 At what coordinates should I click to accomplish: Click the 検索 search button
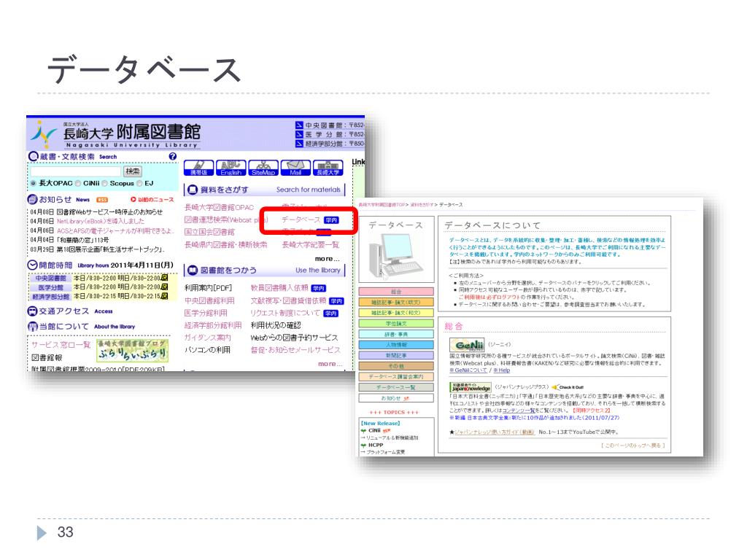[x=133, y=171]
